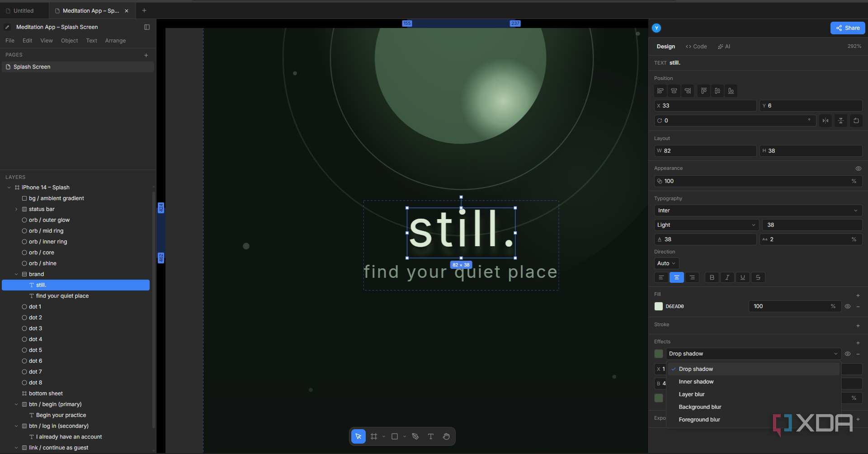Add a new page with plus icon
The width and height of the screenshot is (868, 454).
(x=146, y=55)
